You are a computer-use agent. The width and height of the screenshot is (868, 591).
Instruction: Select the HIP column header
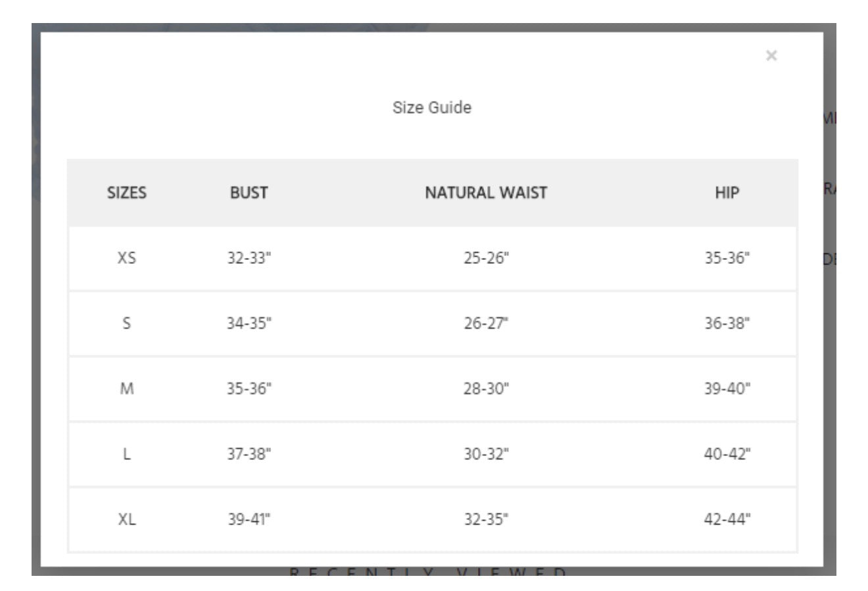coord(727,193)
